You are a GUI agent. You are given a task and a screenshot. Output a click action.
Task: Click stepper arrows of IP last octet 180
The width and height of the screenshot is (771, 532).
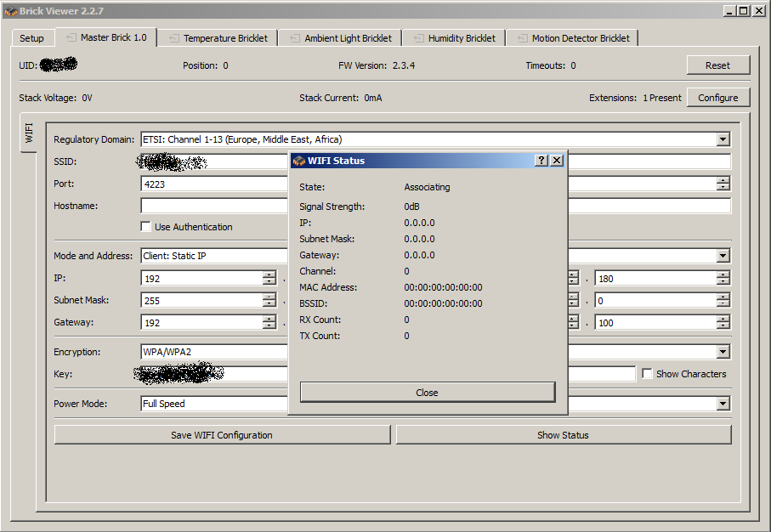(723, 278)
